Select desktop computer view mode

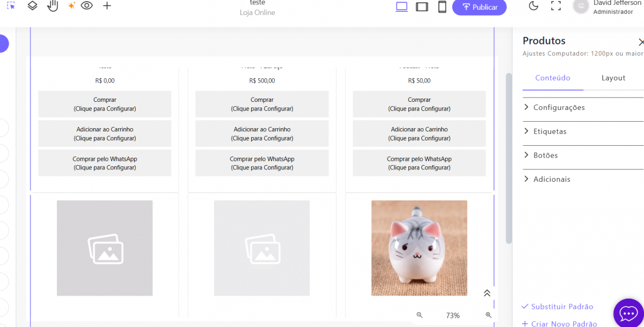pos(401,7)
